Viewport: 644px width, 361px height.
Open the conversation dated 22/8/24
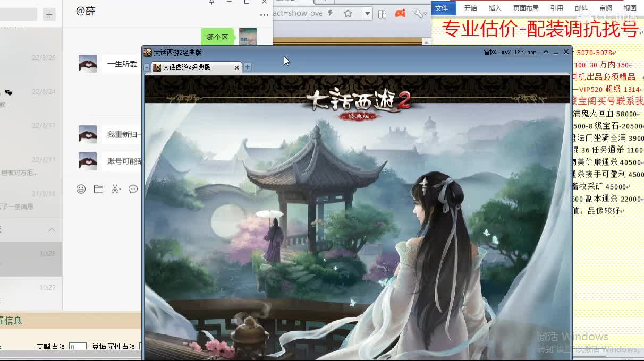31,97
